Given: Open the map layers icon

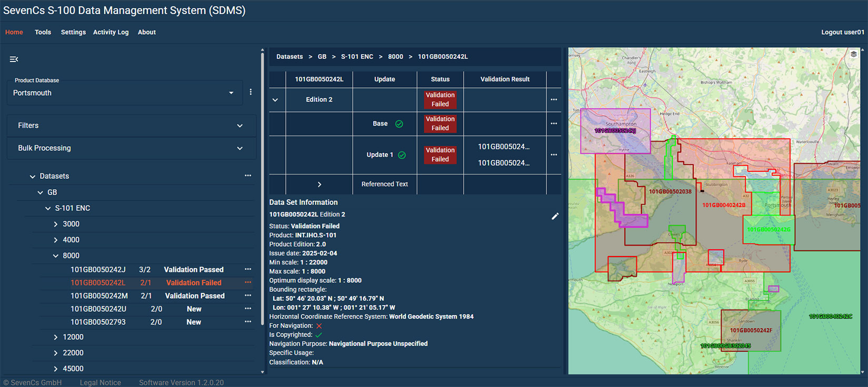Looking at the screenshot, I should pos(854,54).
